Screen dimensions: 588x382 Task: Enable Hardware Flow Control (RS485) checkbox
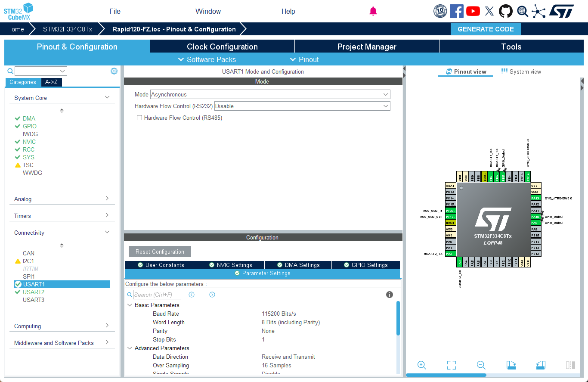tap(139, 118)
